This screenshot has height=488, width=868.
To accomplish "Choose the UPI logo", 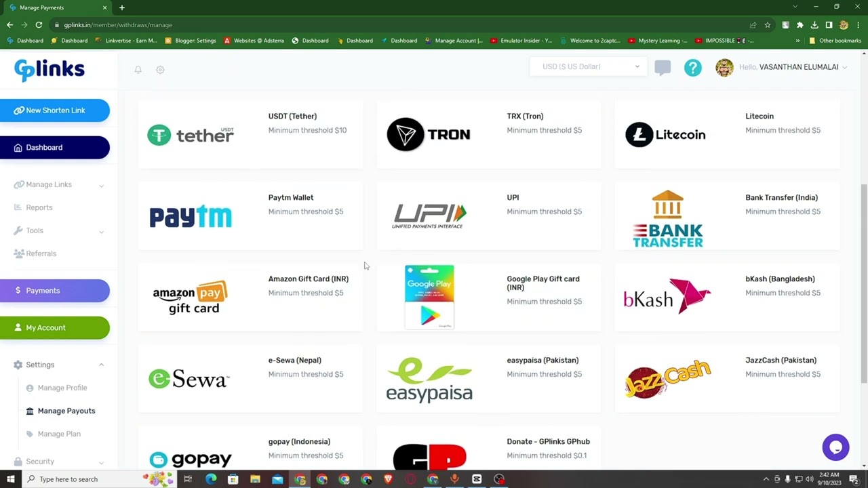I will point(429,216).
